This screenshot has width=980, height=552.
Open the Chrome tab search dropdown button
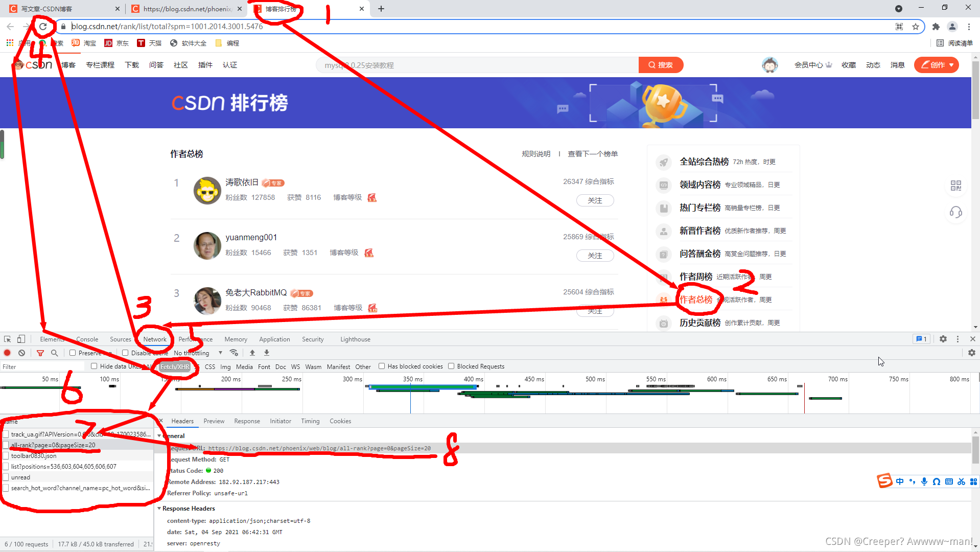899,9
